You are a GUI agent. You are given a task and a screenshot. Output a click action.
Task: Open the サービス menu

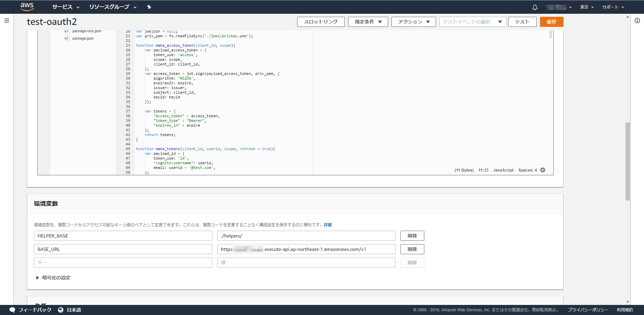62,7
